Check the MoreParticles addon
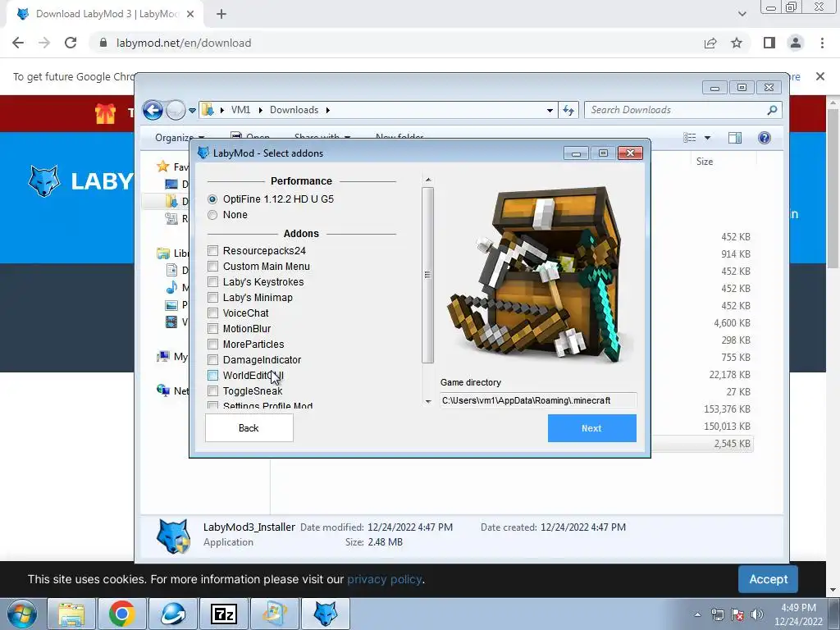 [x=212, y=344]
